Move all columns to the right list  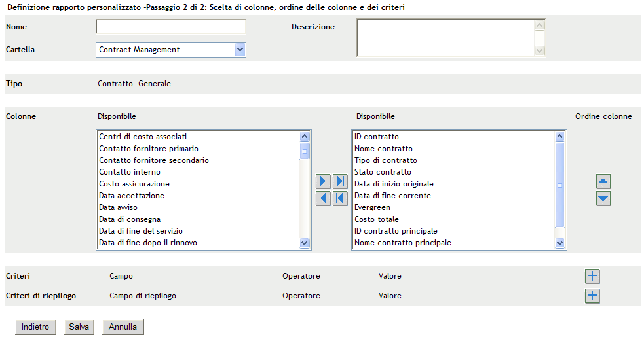(340, 181)
